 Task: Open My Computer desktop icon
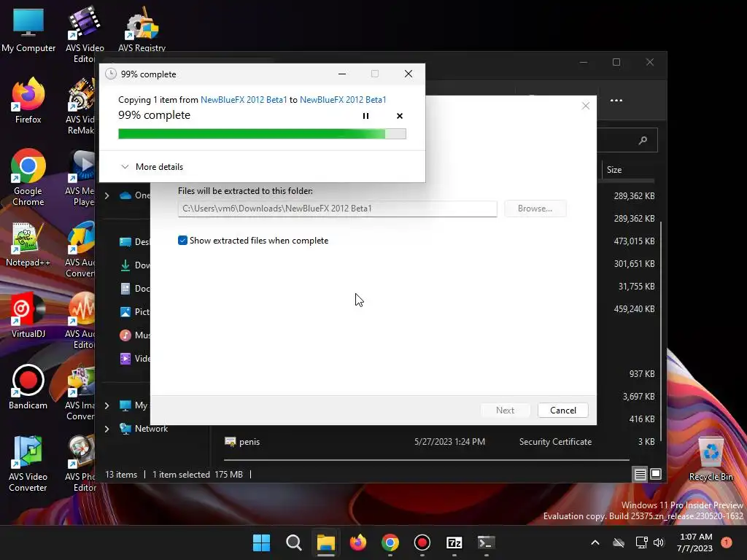tap(28, 29)
